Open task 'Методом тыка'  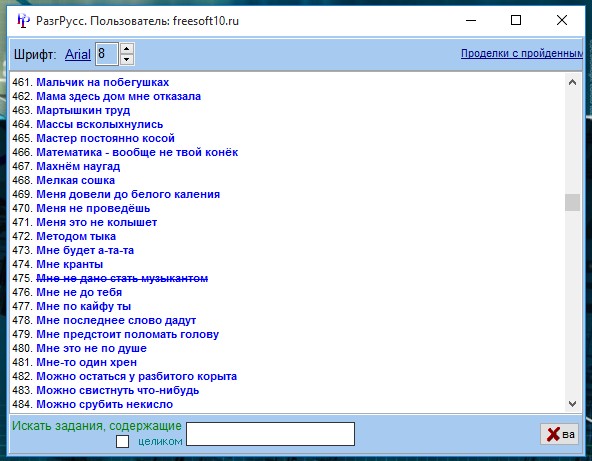(x=76, y=236)
